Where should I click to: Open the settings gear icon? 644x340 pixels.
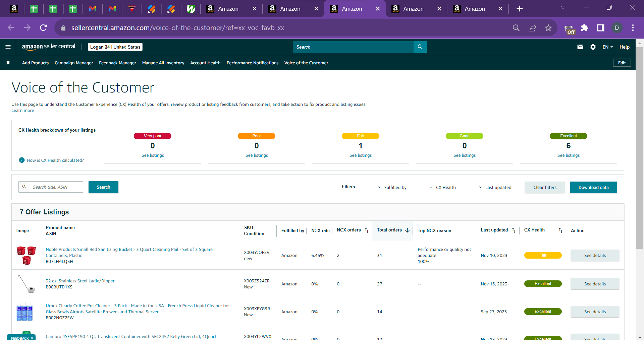(593, 47)
